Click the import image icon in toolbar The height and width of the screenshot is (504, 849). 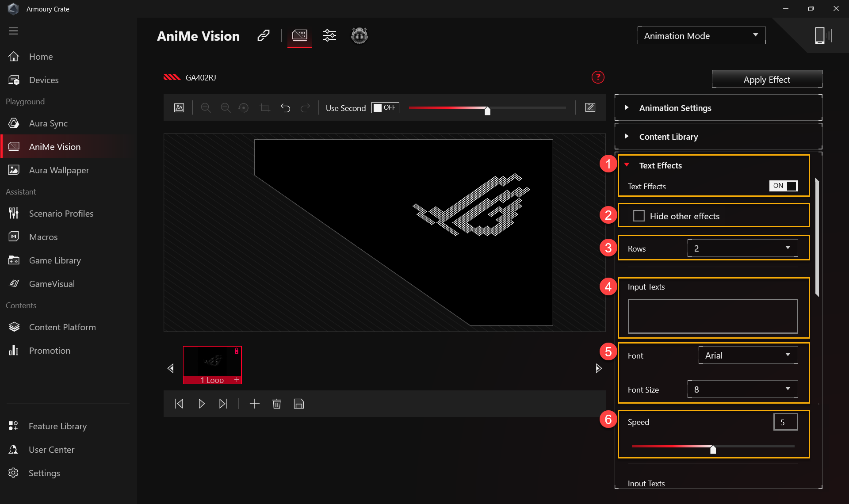pos(179,108)
